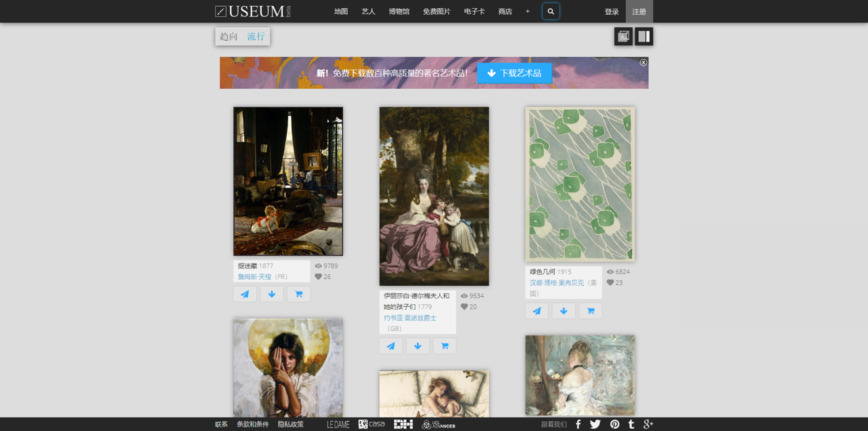
Task: Open the woman in white dress painting
Action: click(580, 375)
